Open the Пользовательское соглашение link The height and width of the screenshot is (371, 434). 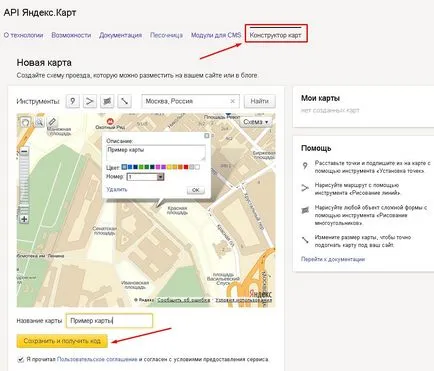pyautogui.click(x=97, y=359)
